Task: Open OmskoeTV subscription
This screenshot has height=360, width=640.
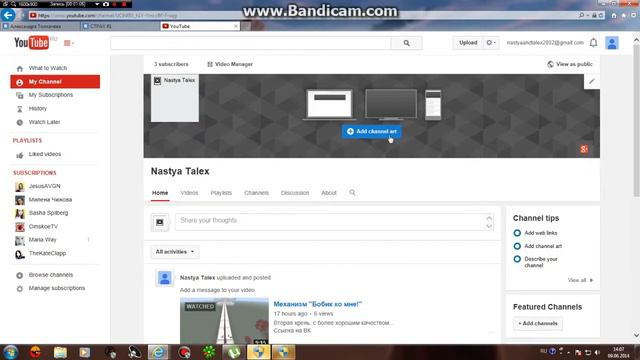Action: (x=43, y=227)
